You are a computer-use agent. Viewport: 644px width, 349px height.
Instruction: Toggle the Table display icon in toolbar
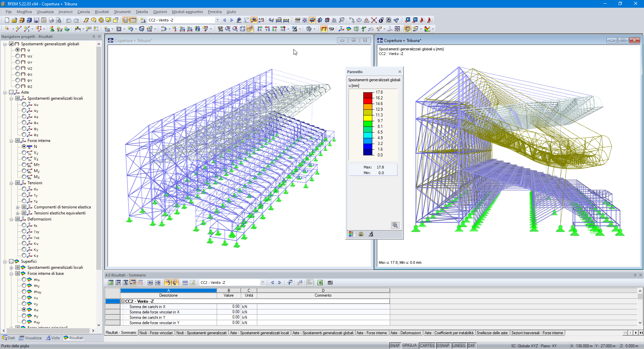133,20
